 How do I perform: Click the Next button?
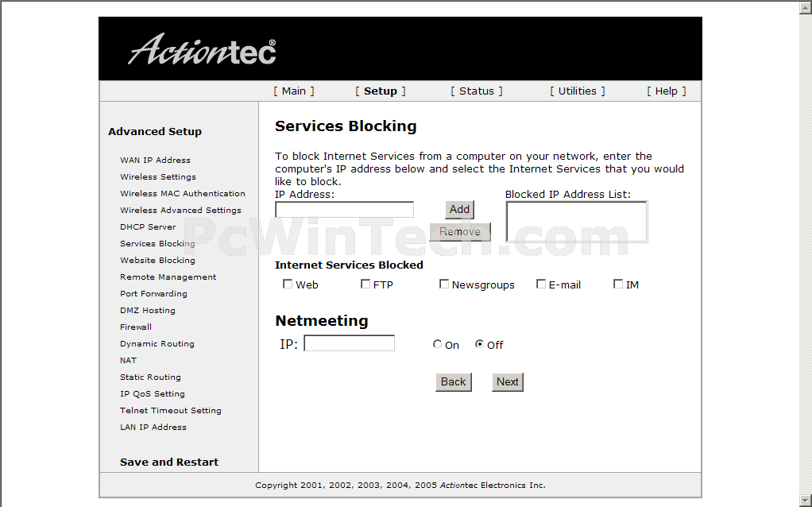click(x=508, y=381)
